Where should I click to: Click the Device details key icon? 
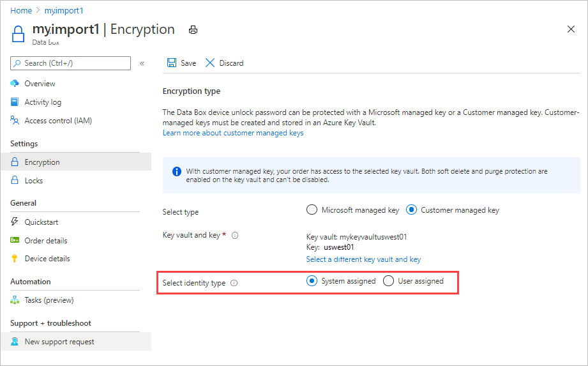coord(15,259)
